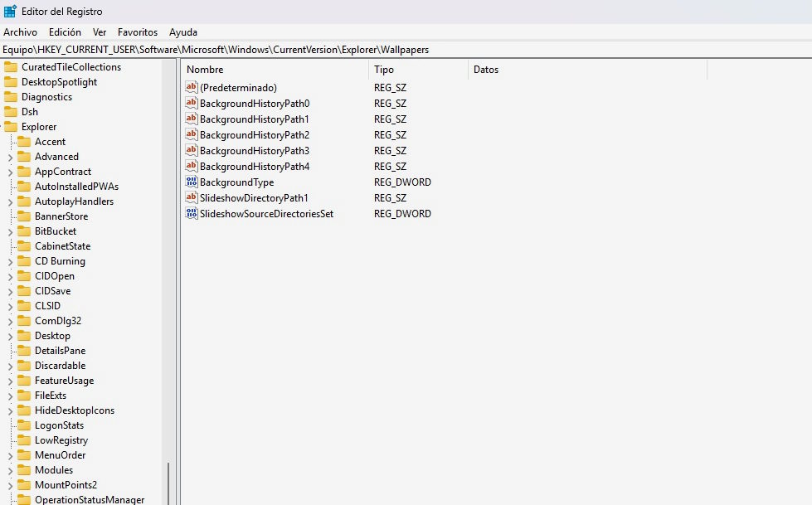The height and width of the screenshot is (505, 812).
Task: Open the Archivo menu
Action: click(x=20, y=32)
